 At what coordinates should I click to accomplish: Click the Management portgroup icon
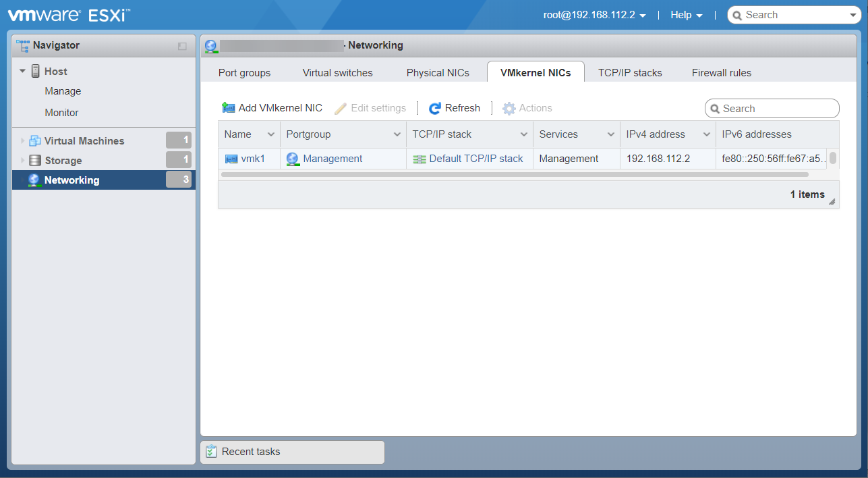(x=293, y=159)
